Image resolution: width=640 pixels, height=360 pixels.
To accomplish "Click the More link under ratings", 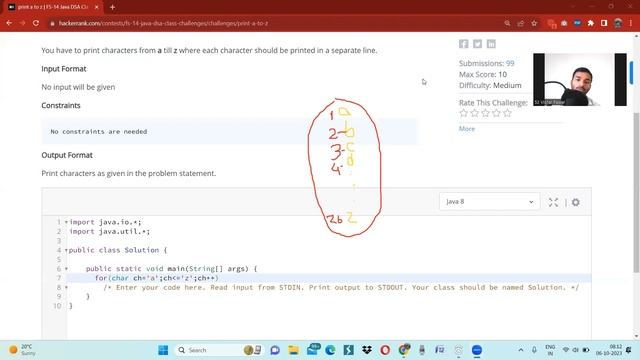I will pos(467,129).
